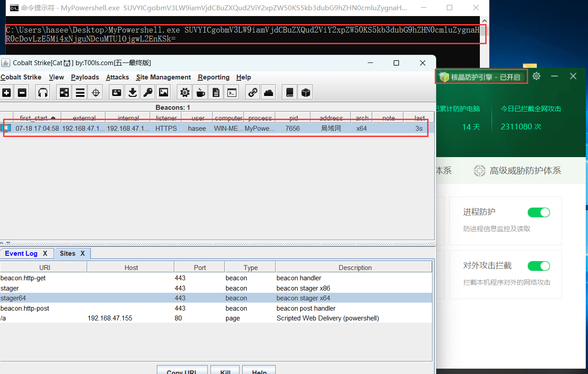Screen dimensions: 588x374
Task: Open credentials via the ID card icon
Action: (117, 92)
